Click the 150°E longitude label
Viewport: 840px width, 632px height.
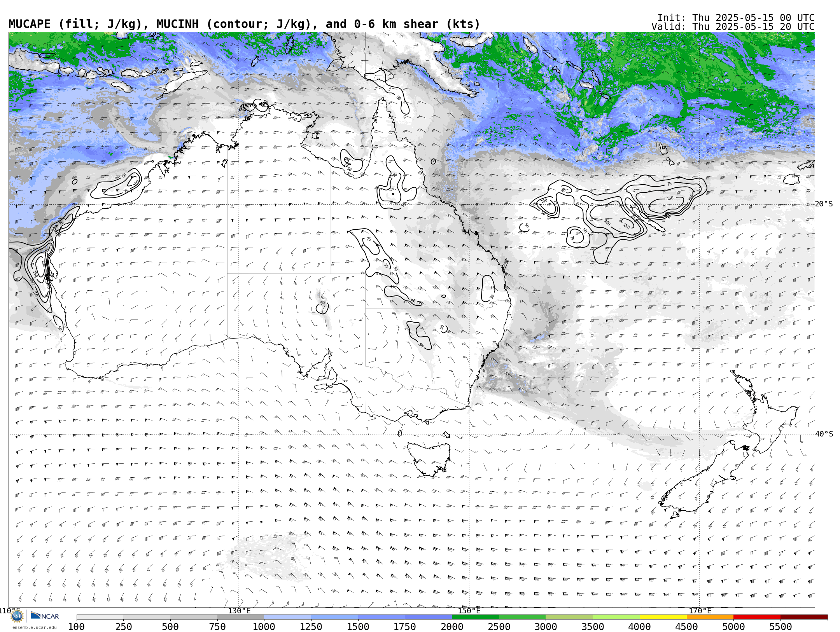pyautogui.click(x=469, y=611)
